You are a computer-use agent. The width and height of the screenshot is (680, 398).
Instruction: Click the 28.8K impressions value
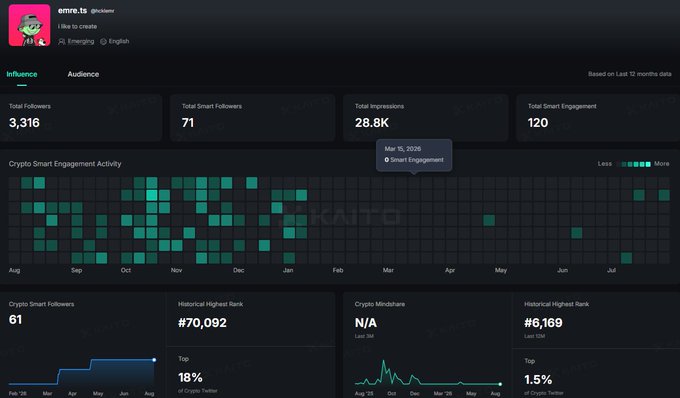click(372, 123)
